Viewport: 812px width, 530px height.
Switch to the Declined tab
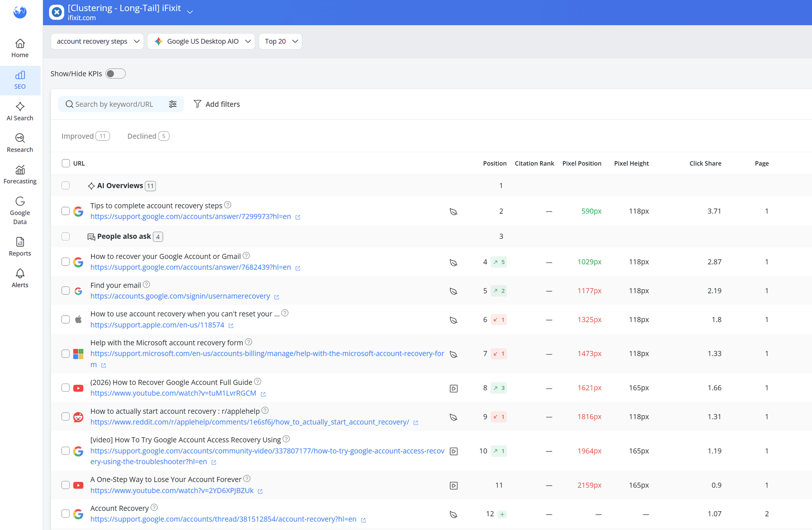pyautogui.click(x=148, y=136)
